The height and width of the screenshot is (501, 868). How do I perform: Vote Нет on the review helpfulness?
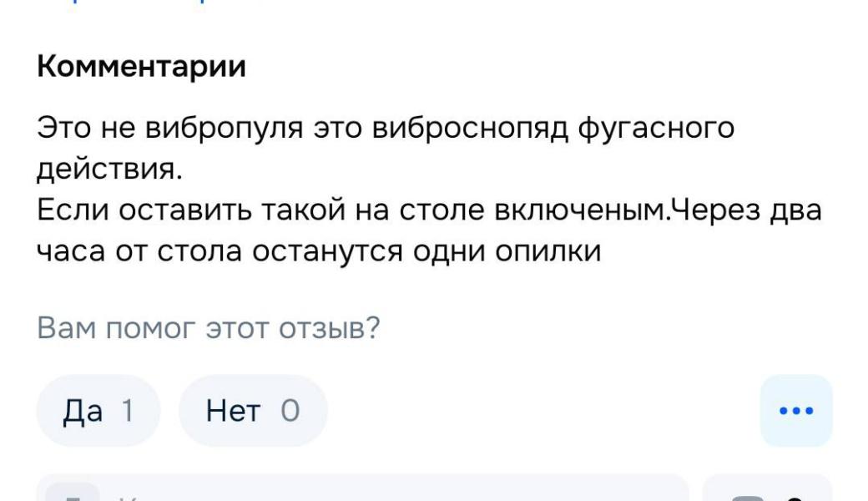(254, 410)
